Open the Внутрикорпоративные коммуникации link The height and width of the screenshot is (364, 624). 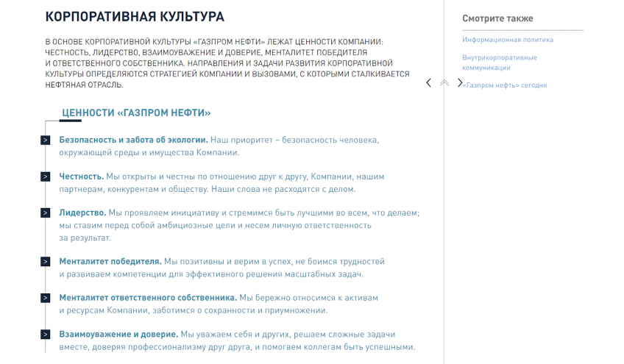pos(500,63)
